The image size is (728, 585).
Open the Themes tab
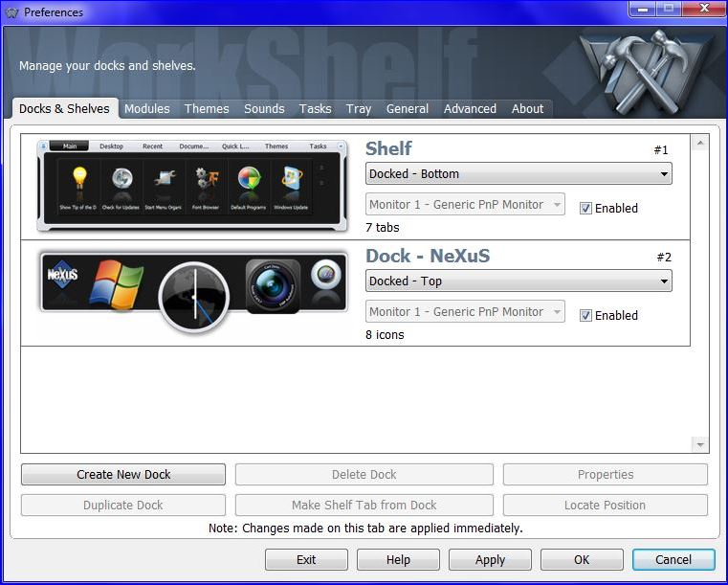pyautogui.click(x=207, y=109)
